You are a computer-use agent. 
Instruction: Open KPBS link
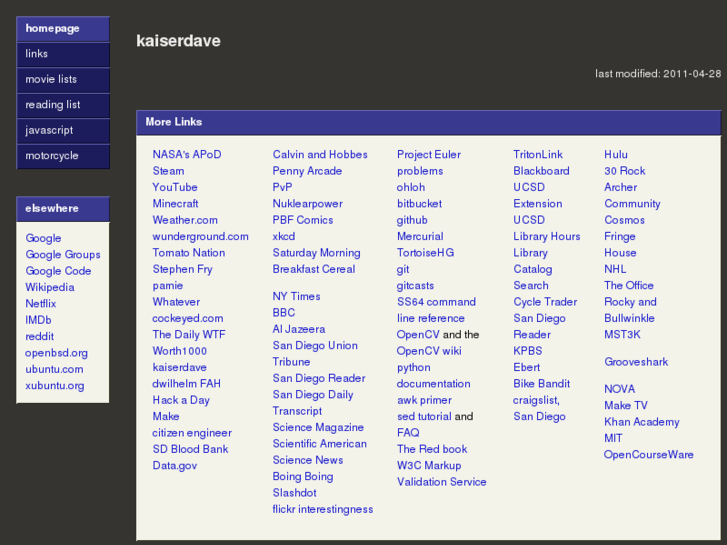528,351
